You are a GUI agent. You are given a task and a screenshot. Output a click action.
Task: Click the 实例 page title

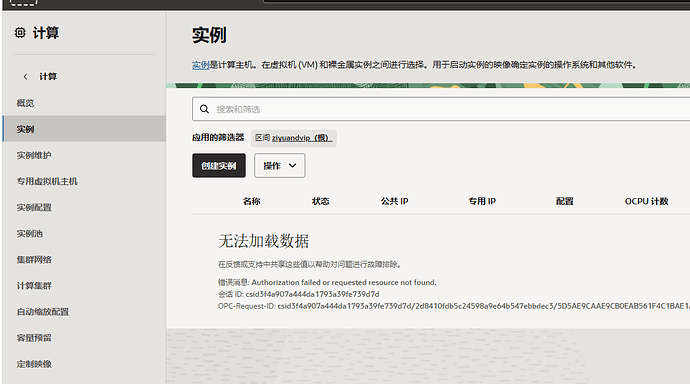pos(209,35)
